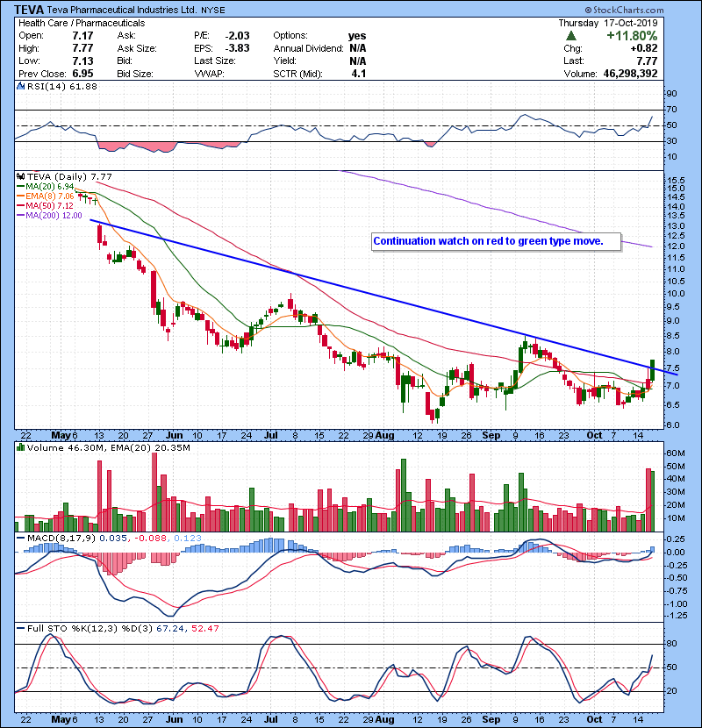This screenshot has height=728, width=702.
Task: Select the orange EMA(8) legend line marker
Action: tap(21, 196)
